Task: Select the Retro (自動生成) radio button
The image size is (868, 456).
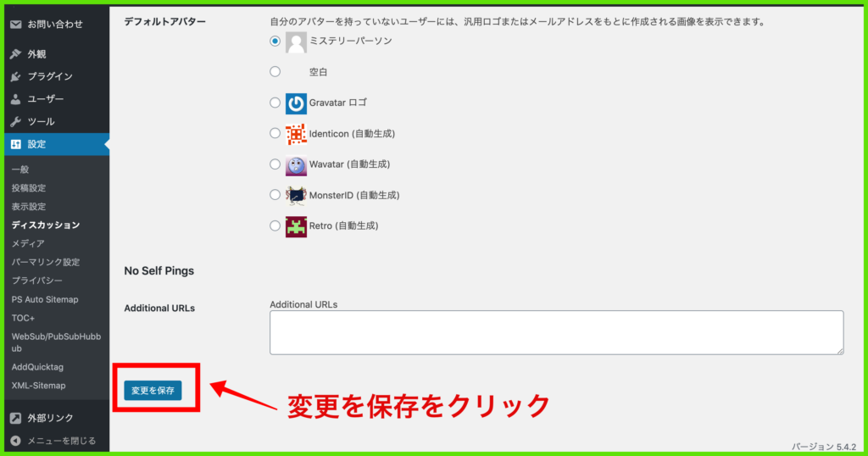Action: (275, 225)
